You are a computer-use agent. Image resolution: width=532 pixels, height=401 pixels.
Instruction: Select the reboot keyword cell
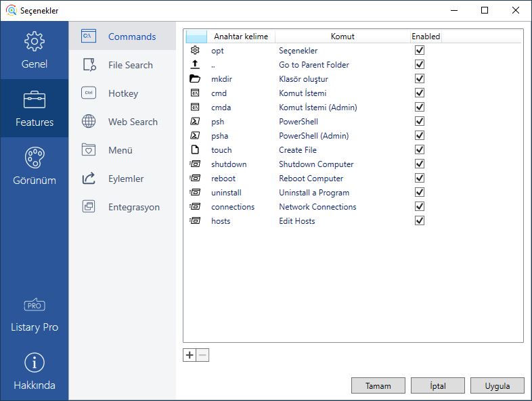(x=223, y=179)
